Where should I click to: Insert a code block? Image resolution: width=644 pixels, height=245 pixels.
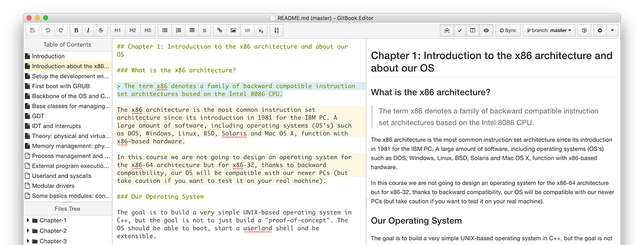[247, 30]
